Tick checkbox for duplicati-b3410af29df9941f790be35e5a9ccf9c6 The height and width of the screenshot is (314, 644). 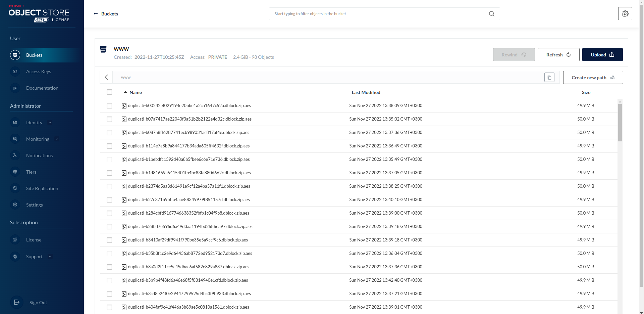109,240
